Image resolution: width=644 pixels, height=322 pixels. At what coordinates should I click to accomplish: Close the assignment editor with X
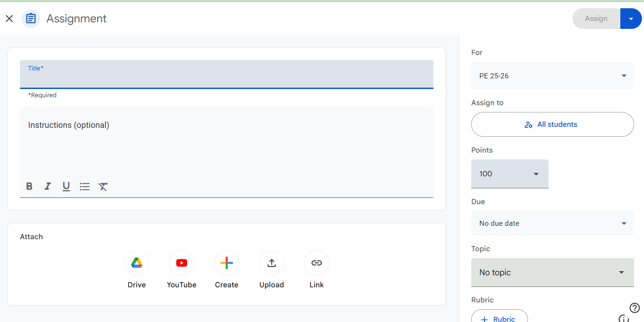(9, 19)
